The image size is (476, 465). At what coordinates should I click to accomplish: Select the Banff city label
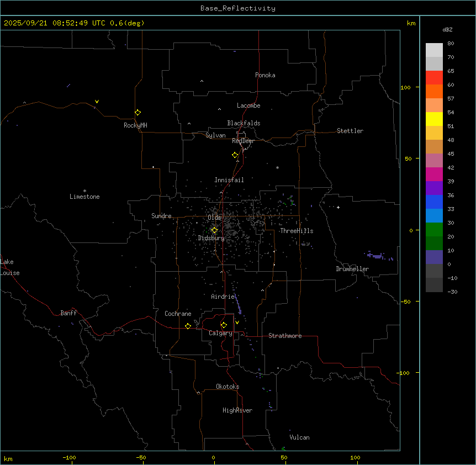coord(68,313)
